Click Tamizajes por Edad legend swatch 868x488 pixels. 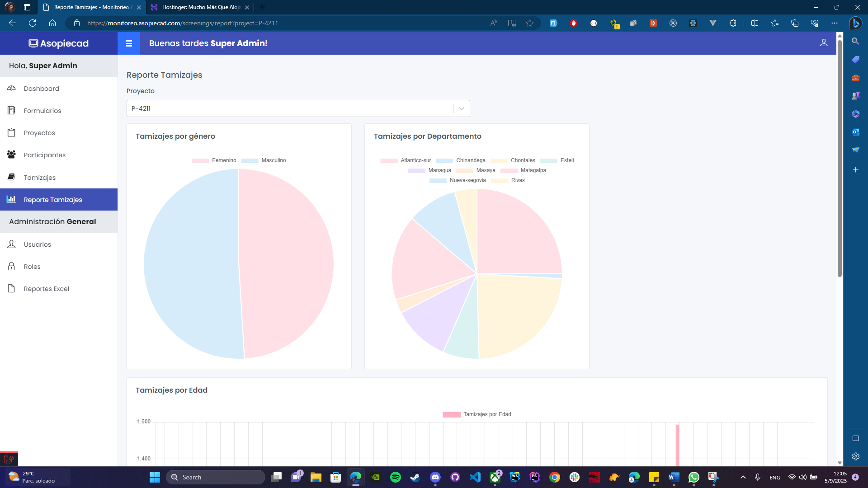tap(451, 414)
